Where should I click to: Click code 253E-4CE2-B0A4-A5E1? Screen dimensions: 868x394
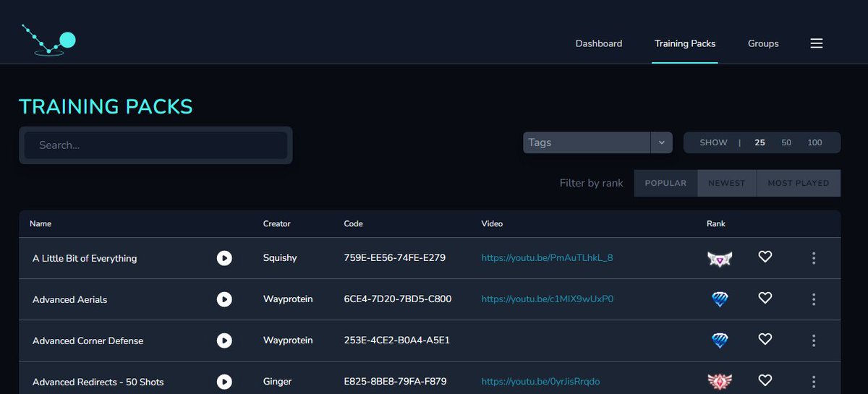397,341
